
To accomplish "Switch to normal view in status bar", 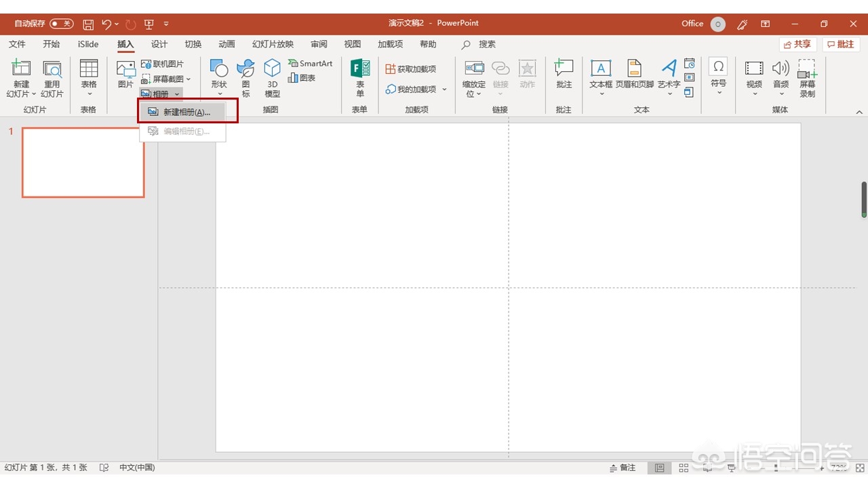I will coord(659,468).
